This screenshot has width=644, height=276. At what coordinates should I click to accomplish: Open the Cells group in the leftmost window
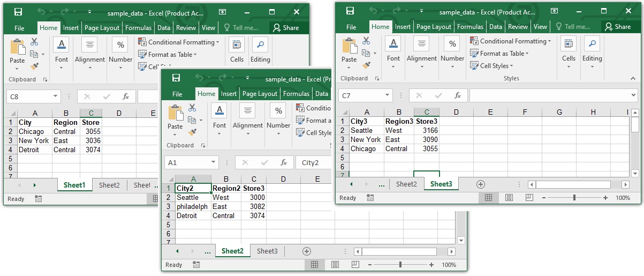(237, 51)
